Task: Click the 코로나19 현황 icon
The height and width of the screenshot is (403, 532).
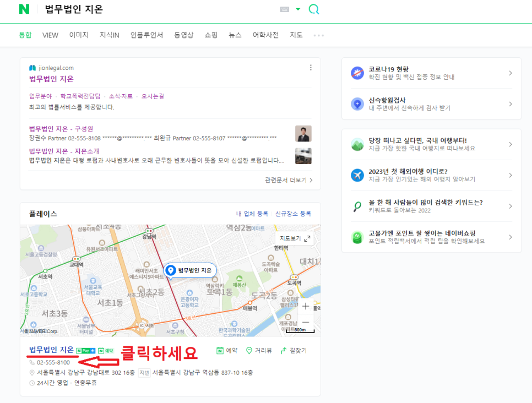Action: pos(357,73)
